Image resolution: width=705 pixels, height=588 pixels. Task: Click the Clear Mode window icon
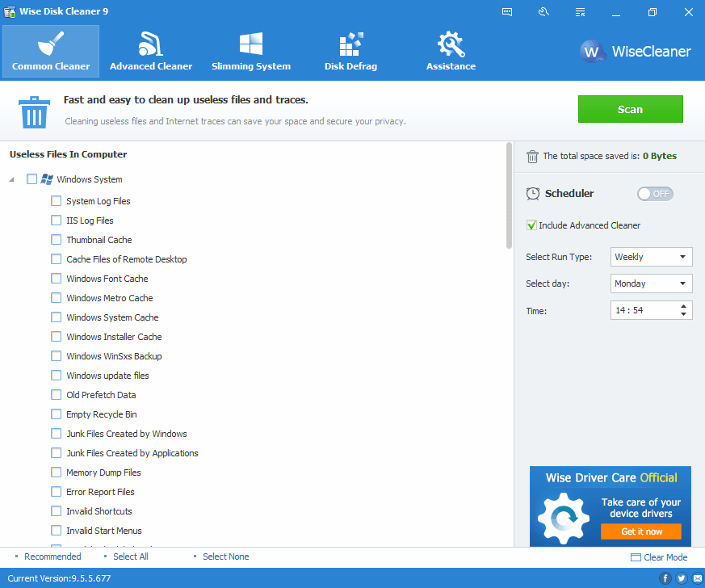(636, 557)
